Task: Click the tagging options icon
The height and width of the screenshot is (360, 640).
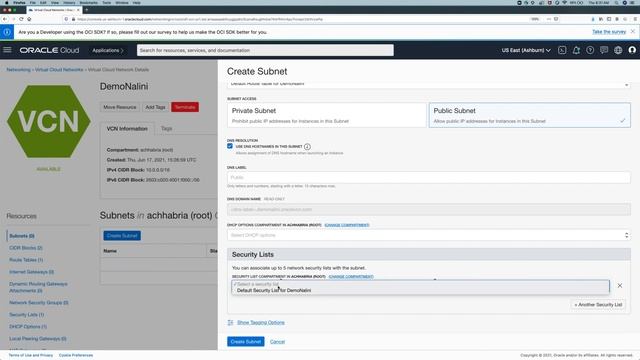Action: pyautogui.click(x=230, y=322)
